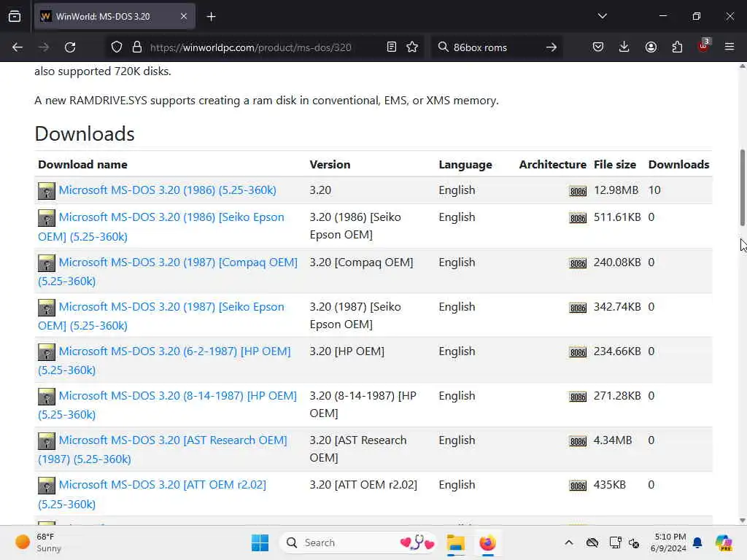Click floppy icon beside AST Research OEM row
The height and width of the screenshot is (560, 747).
click(x=47, y=441)
